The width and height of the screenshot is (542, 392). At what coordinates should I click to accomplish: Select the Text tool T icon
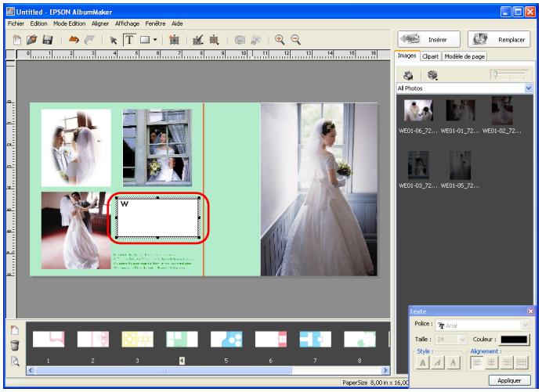[x=129, y=40]
